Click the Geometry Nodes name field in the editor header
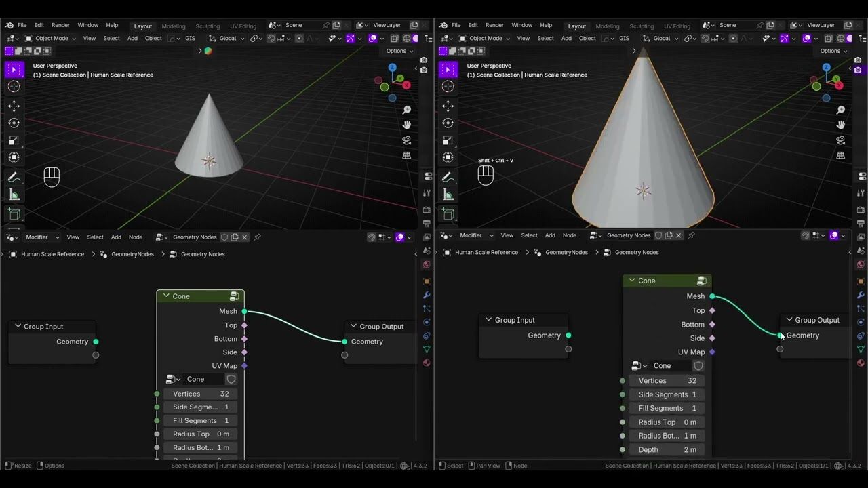Screen dimensions: 868x488 (x=195, y=237)
